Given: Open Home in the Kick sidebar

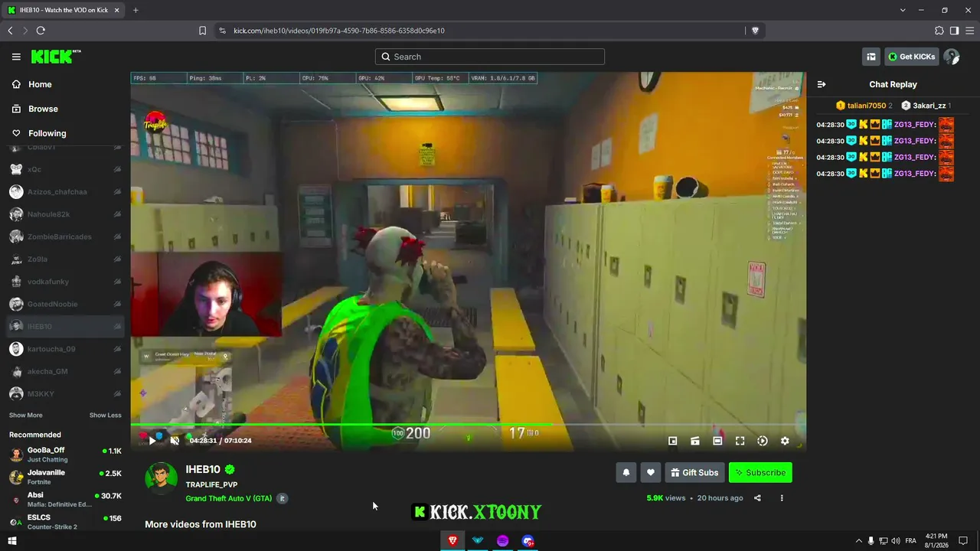Looking at the screenshot, I should click(40, 84).
